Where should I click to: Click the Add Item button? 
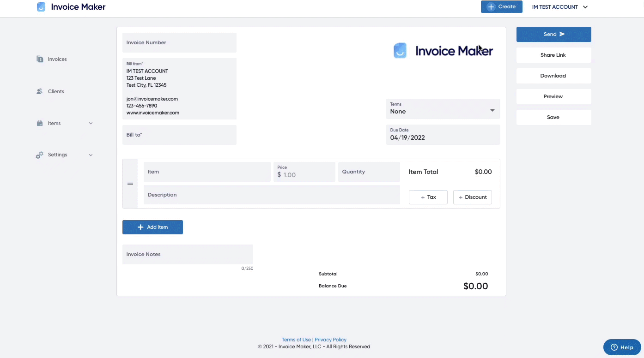click(x=152, y=227)
